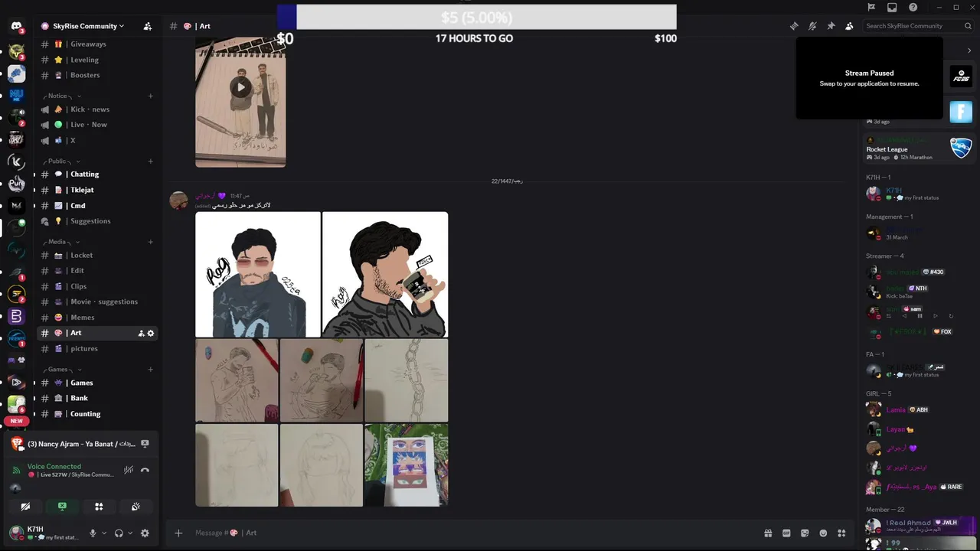This screenshot has height=551, width=980.
Task: Open User Settings gear icon
Action: 145,533
